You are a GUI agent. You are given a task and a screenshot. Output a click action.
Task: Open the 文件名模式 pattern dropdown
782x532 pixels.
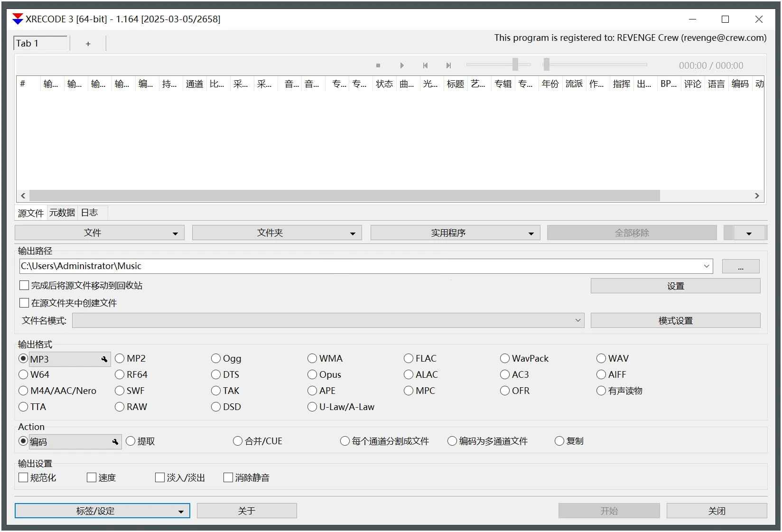[577, 320]
